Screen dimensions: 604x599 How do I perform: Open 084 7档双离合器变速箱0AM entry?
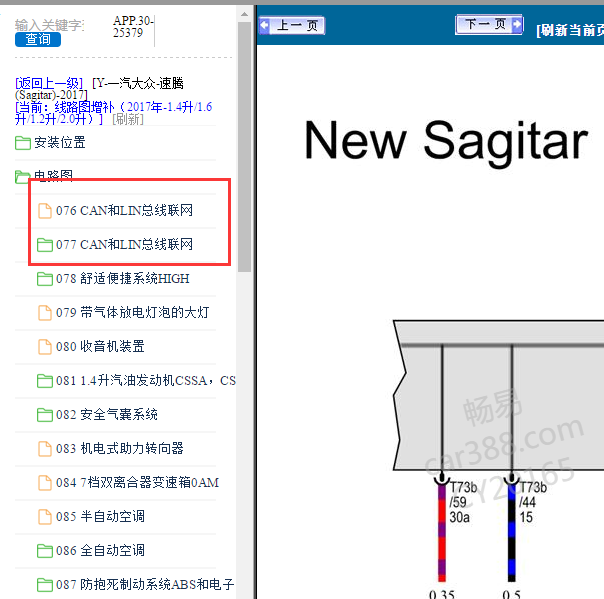tap(137, 482)
